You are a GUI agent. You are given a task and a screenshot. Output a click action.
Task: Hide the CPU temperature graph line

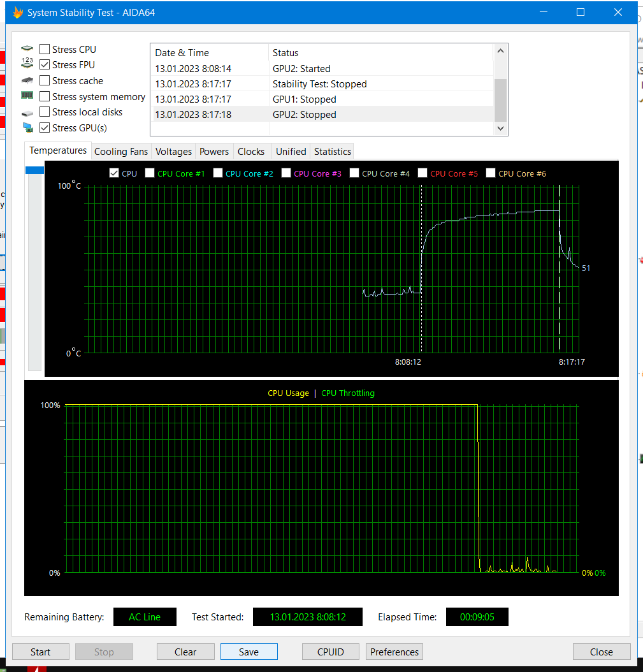114,173
